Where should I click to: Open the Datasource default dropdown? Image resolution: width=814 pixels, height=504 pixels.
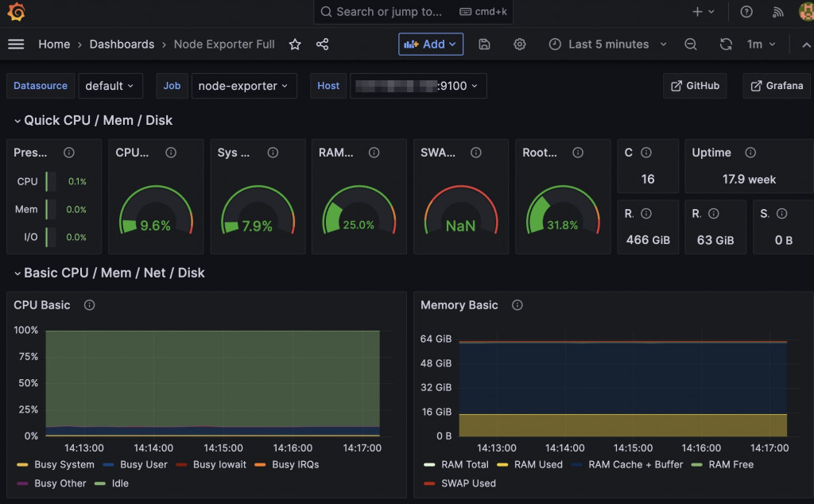pyautogui.click(x=110, y=86)
